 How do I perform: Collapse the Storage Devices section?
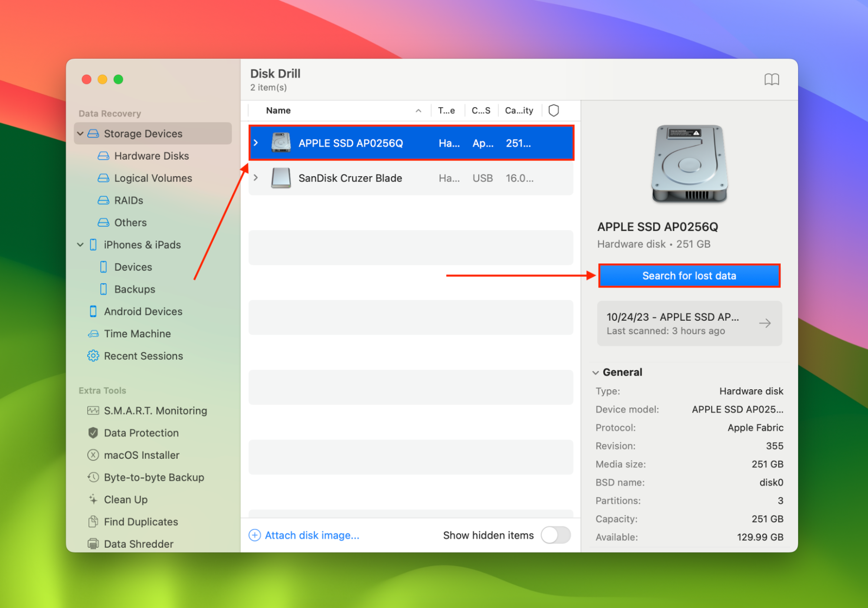(x=80, y=134)
